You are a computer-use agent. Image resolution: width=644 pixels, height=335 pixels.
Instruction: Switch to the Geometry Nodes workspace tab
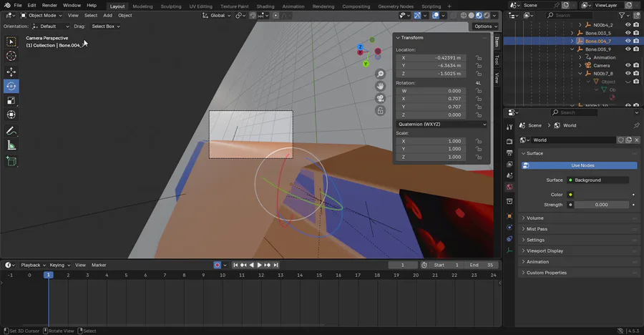pos(396,6)
